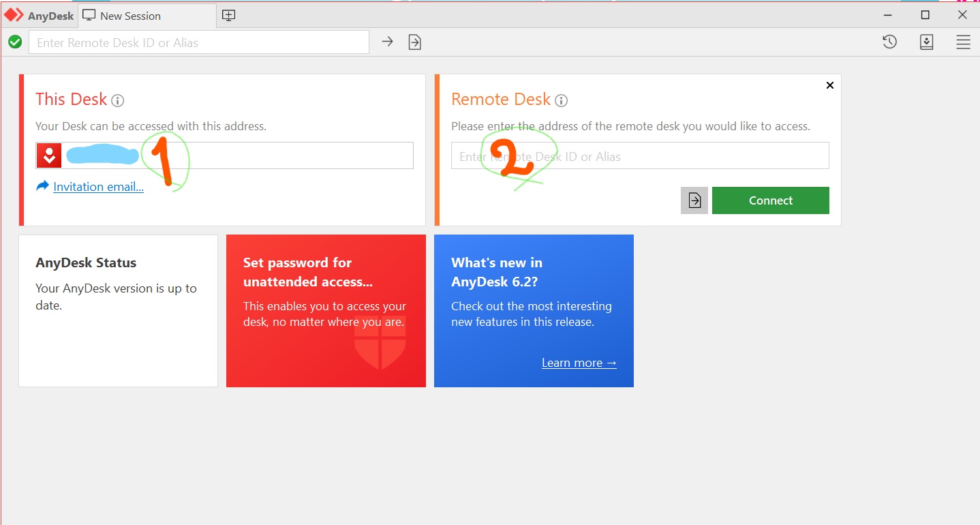Image resolution: width=980 pixels, height=525 pixels.
Task: Open the hamburger main menu
Action: [963, 42]
